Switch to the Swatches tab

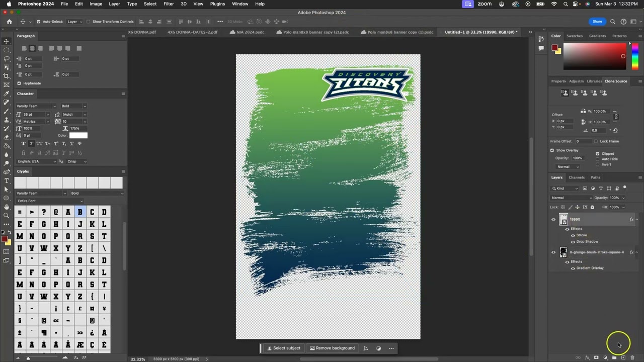[575, 36]
